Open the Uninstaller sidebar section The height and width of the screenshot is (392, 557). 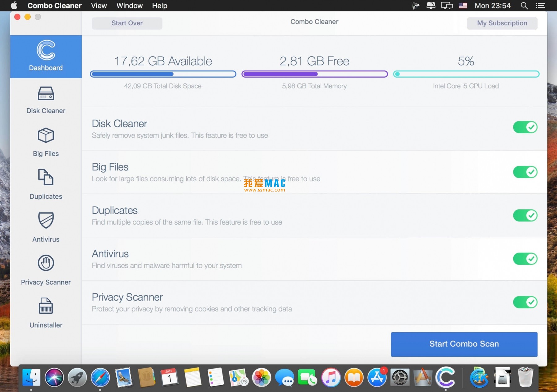(46, 314)
